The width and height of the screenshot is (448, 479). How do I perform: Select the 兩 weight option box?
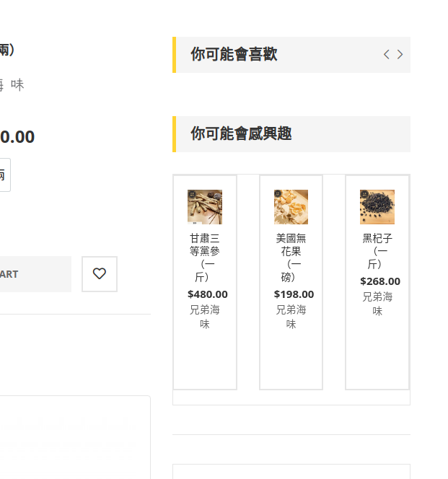coord(5,175)
